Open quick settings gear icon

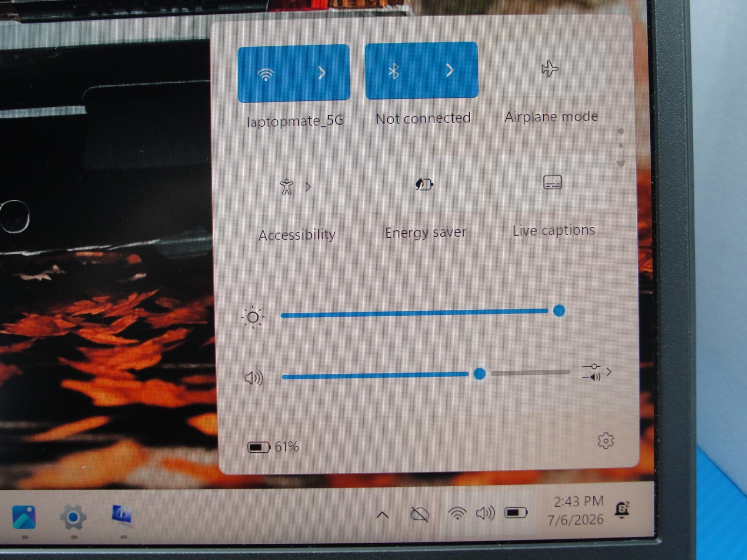606,441
